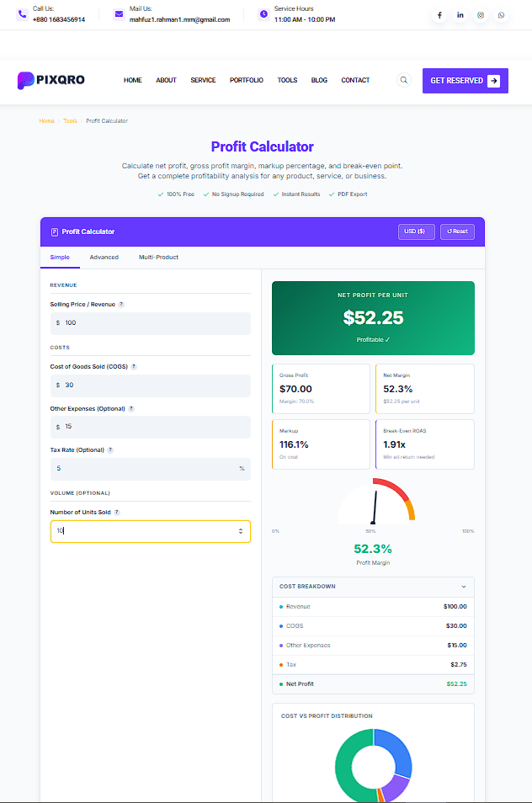The image size is (532, 803).
Task: Click the GET RESERVED button
Action: tap(465, 80)
